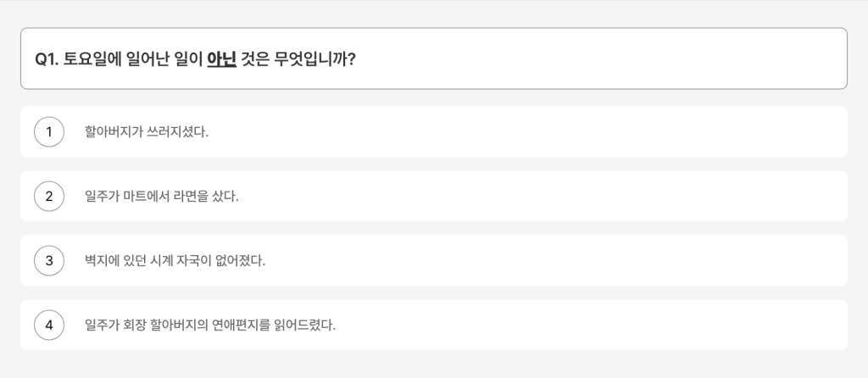Click the word '마트에서' in option 2
This screenshot has width=868, height=378.
pos(138,196)
